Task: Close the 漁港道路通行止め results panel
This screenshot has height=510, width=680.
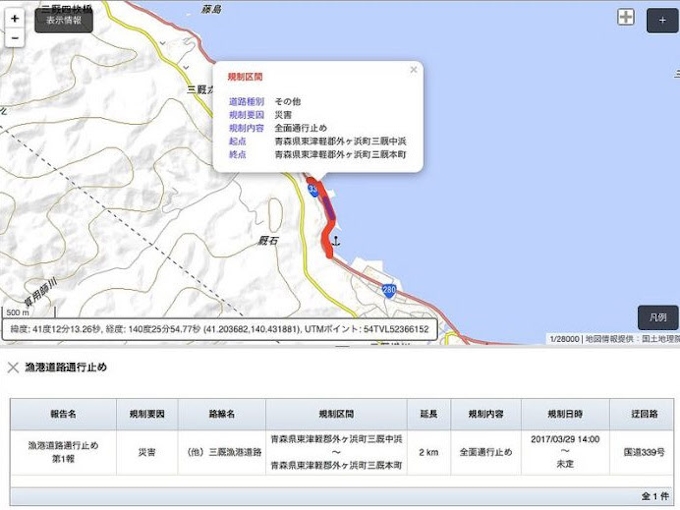Action: (x=13, y=367)
